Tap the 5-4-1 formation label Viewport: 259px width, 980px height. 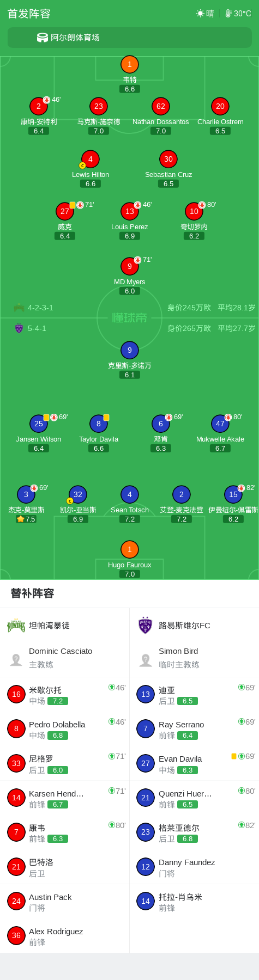pos(37,328)
